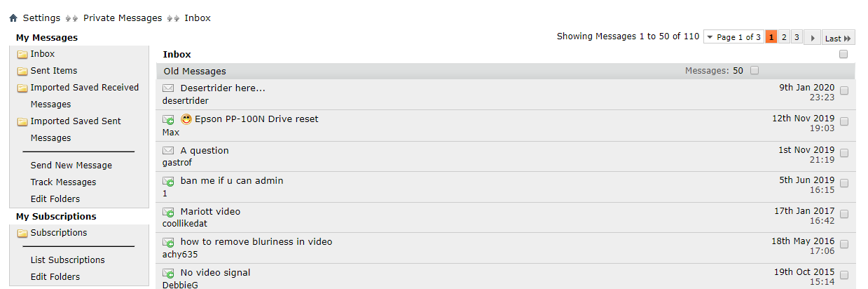The width and height of the screenshot is (868, 289).
Task: Click the Subscriptions folder icon
Action: click(22, 233)
